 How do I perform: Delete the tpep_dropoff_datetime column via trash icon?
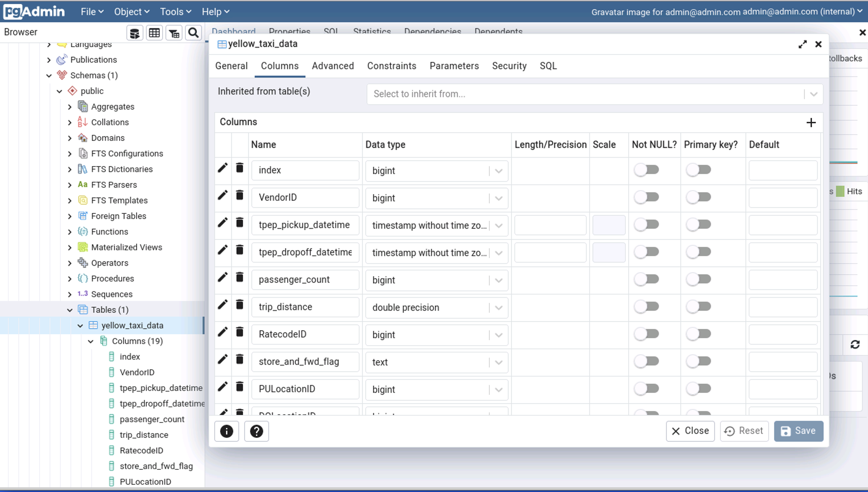point(240,250)
